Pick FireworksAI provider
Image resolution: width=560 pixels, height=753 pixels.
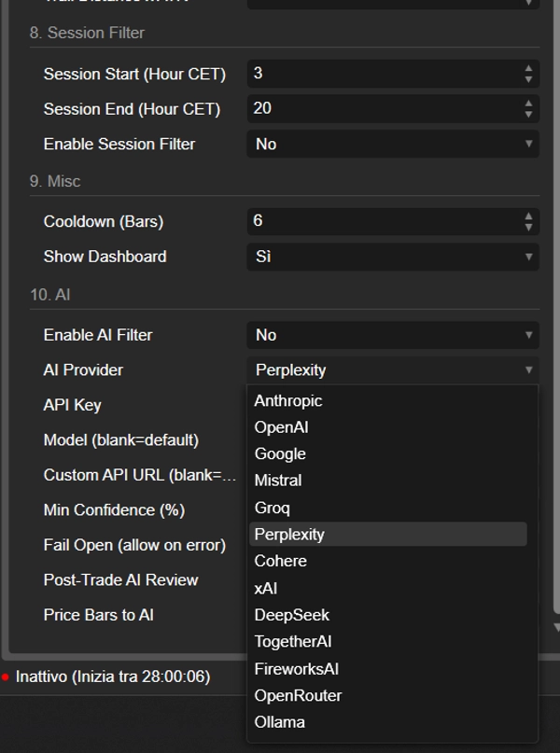click(388, 669)
